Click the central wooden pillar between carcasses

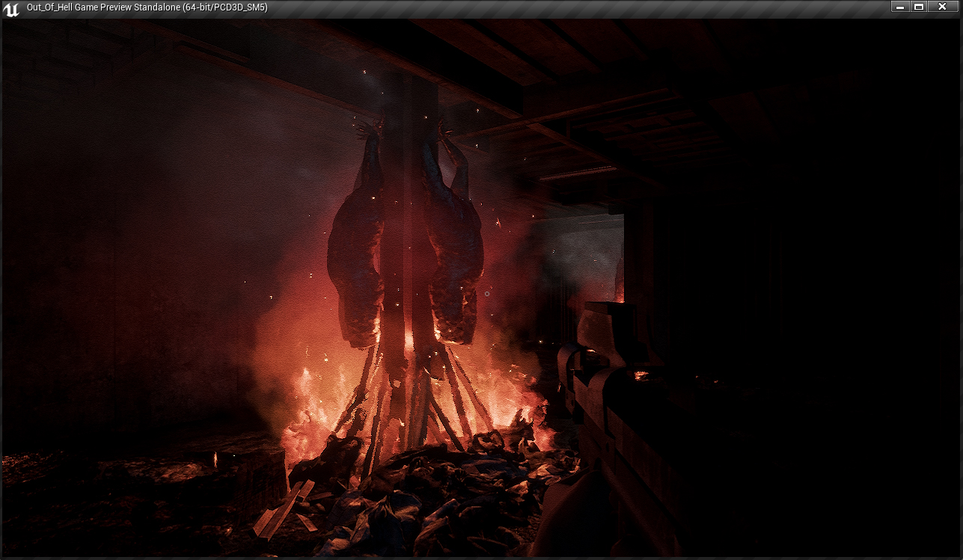click(406, 224)
